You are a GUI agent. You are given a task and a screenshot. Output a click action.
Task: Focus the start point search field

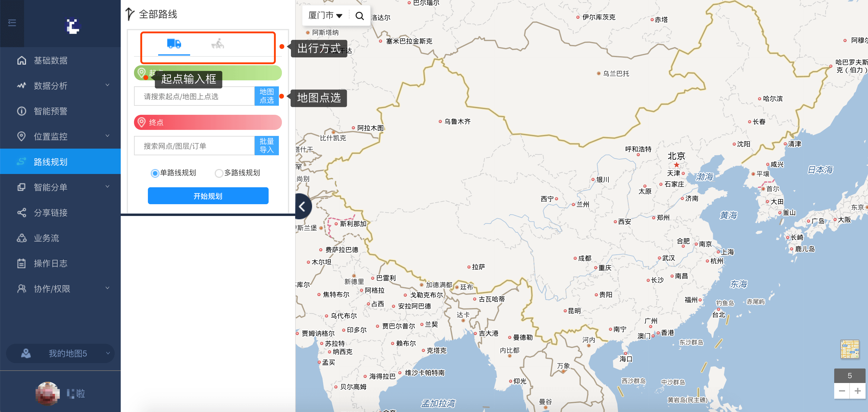(194, 96)
